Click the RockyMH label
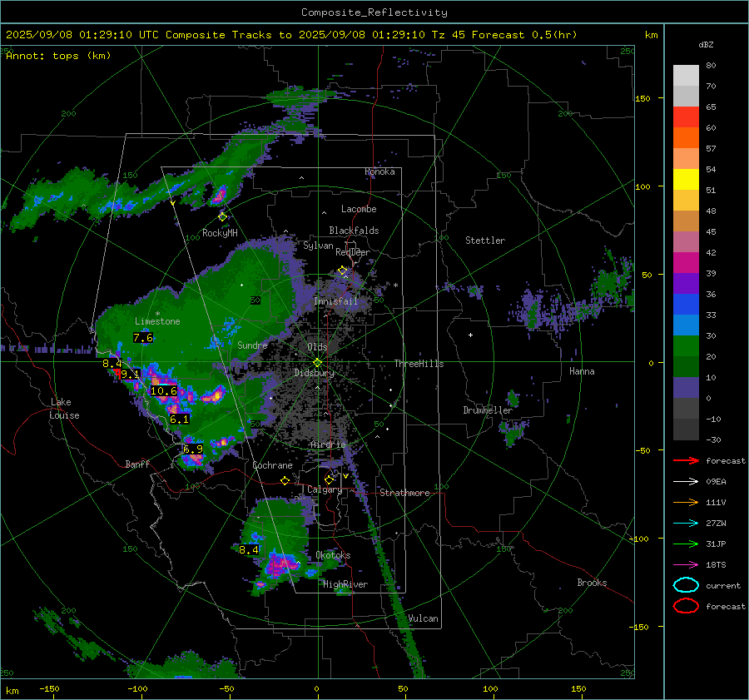 click(220, 233)
